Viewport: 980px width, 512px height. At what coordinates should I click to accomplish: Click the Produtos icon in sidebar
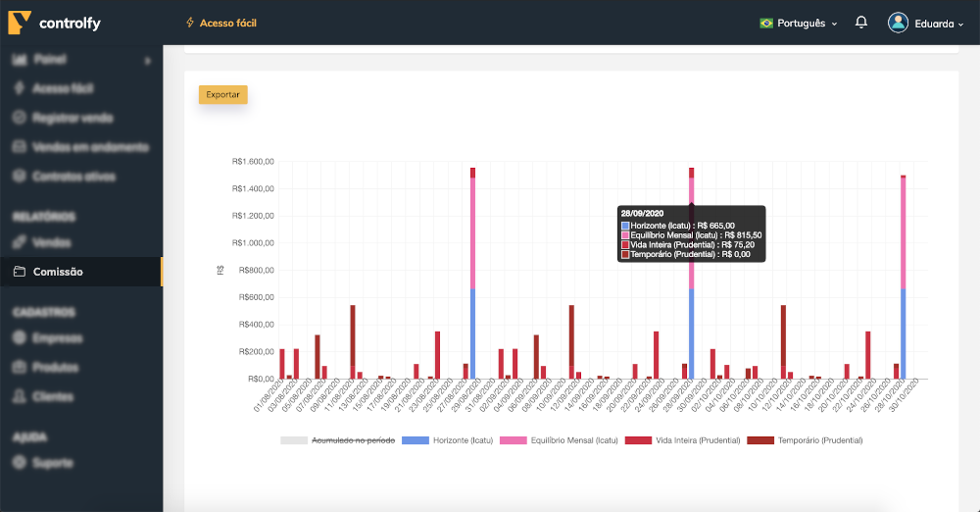20,367
